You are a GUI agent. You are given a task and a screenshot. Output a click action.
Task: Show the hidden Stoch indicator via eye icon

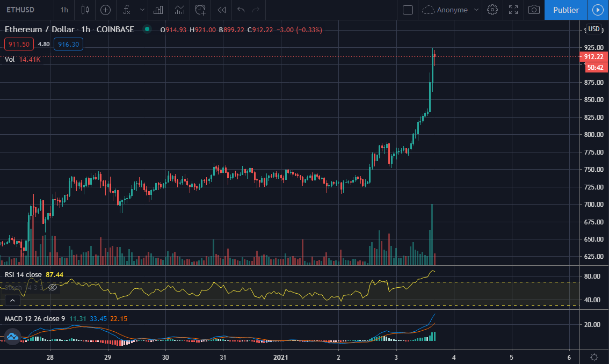[x=53, y=287]
